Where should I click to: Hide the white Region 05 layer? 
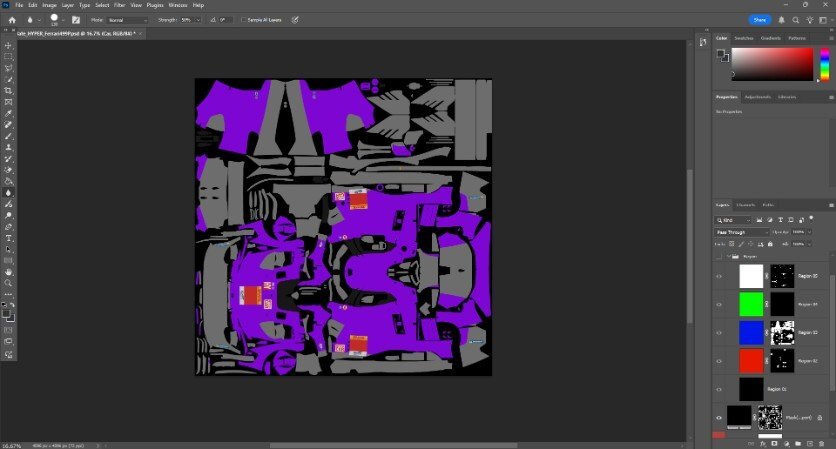point(719,276)
